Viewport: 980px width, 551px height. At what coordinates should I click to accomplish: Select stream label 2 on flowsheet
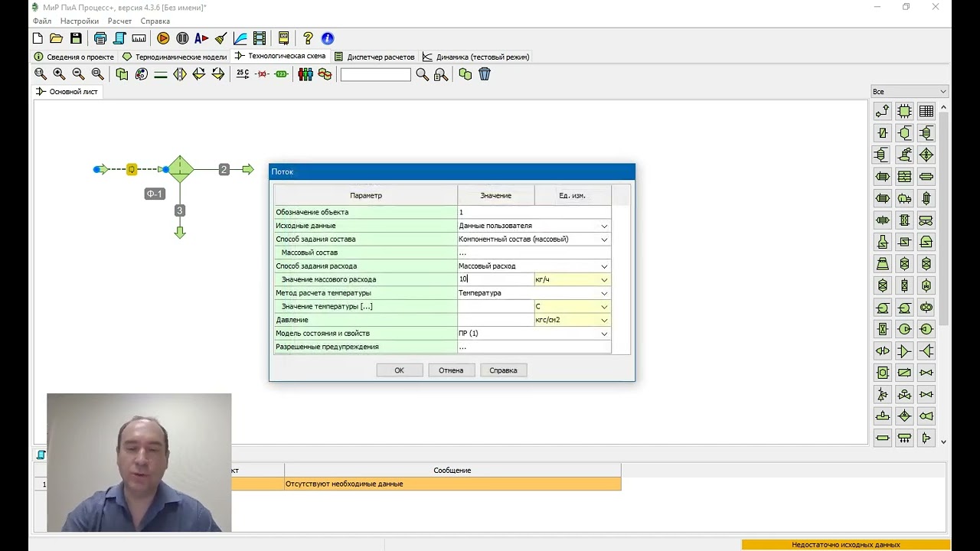[x=224, y=169]
